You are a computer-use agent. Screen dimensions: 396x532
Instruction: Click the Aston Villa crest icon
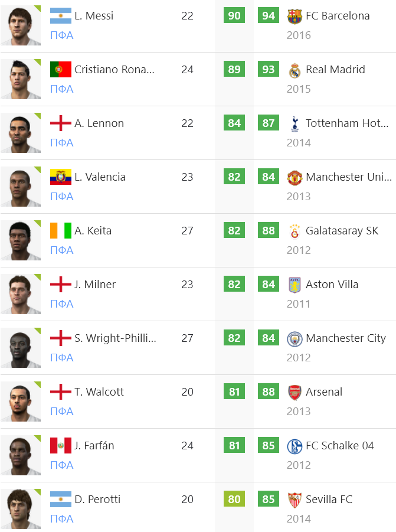click(x=294, y=285)
